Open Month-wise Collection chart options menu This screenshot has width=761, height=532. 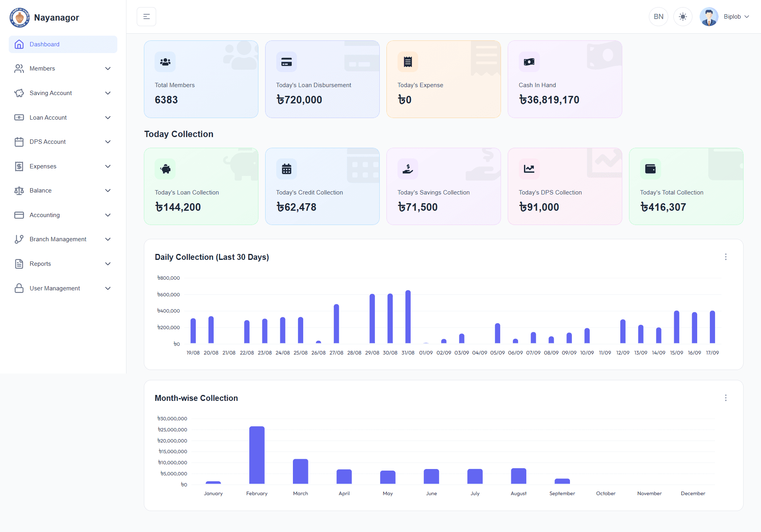726,398
